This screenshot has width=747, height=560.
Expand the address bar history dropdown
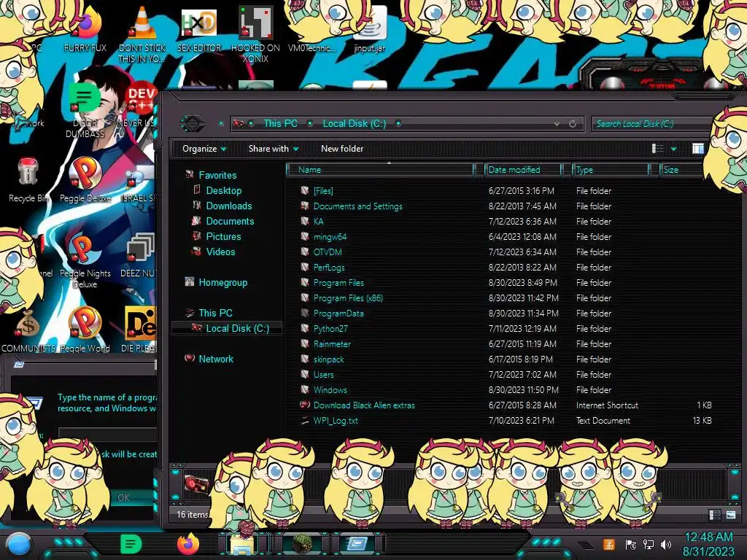pos(557,124)
